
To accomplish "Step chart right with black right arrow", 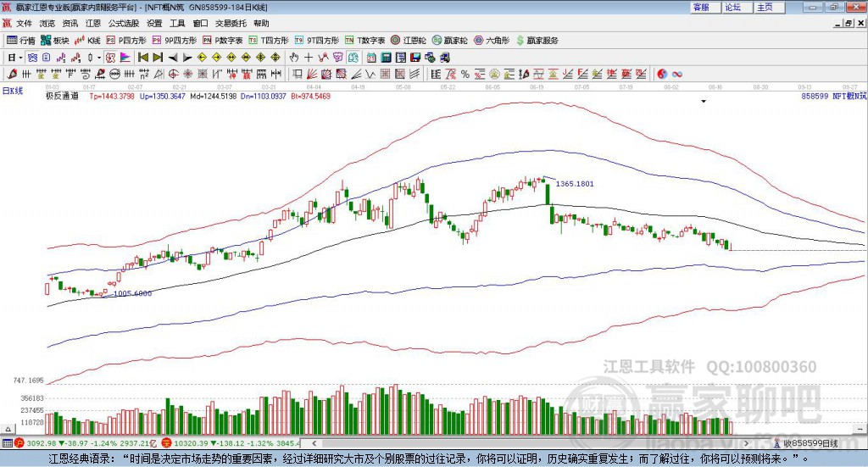I will pyautogui.click(x=187, y=58).
